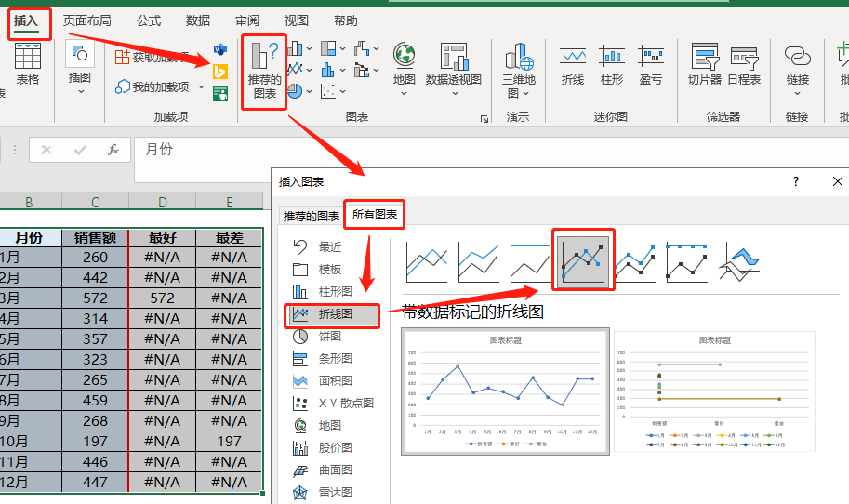Click the dialog help question mark
The width and height of the screenshot is (849, 504).
coord(795,181)
